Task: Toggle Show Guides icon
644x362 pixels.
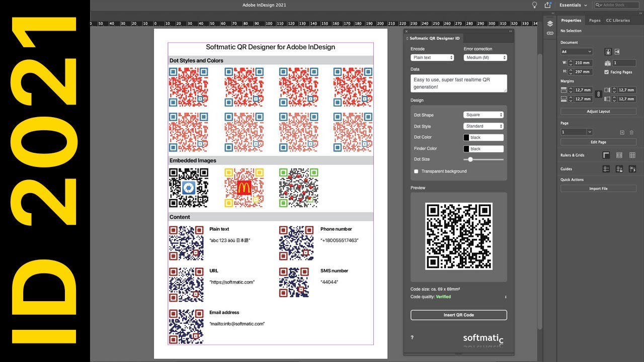Action: [606, 169]
